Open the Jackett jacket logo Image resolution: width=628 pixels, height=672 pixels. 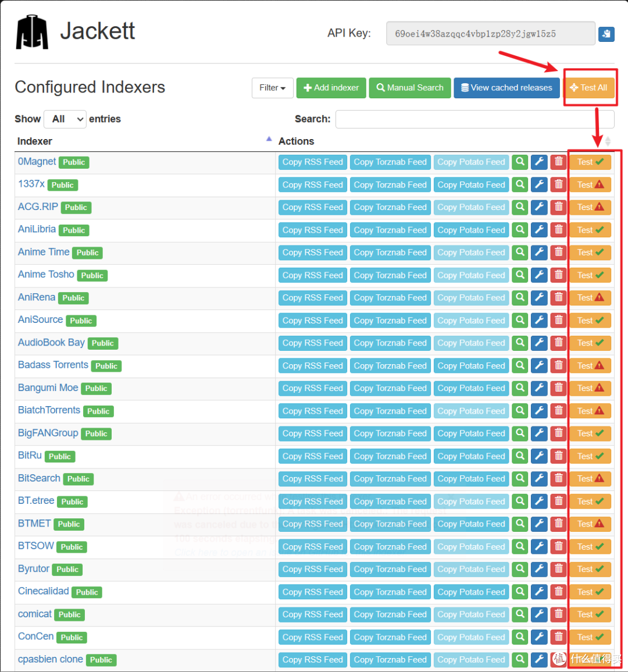[x=32, y=32]
